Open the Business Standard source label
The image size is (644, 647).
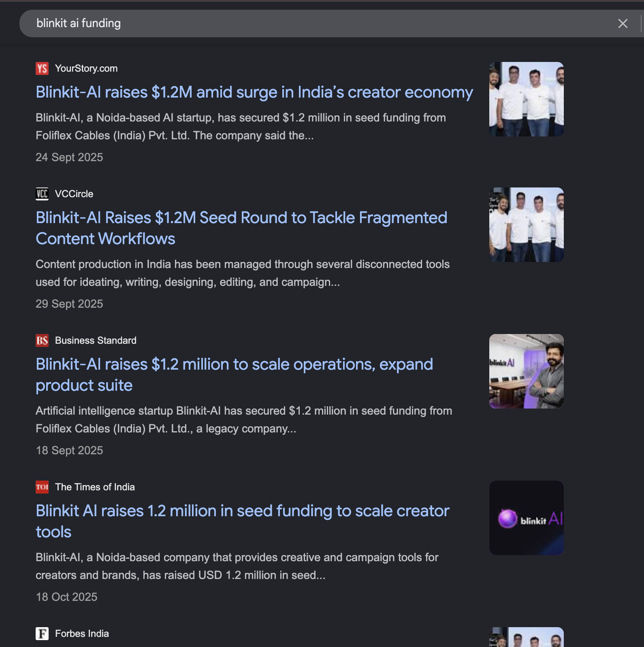pyautogui.click(x=96, y=341)
